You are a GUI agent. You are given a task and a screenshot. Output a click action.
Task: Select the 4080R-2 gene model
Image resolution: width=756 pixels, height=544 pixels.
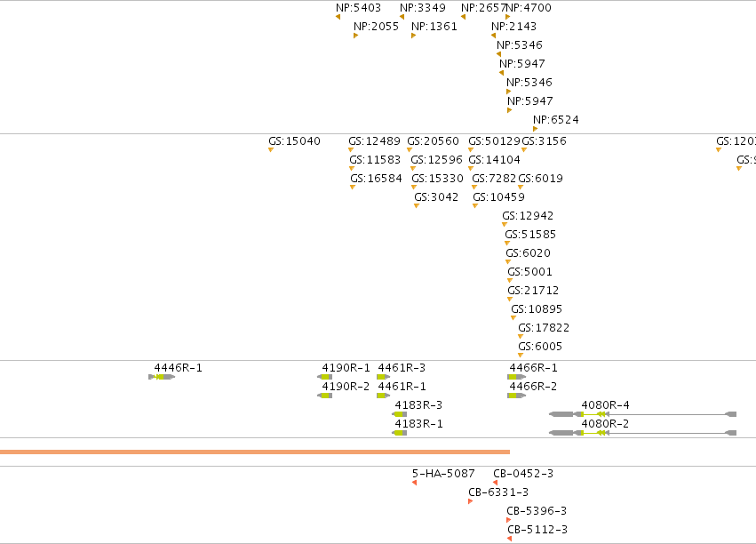pos(642,433)
